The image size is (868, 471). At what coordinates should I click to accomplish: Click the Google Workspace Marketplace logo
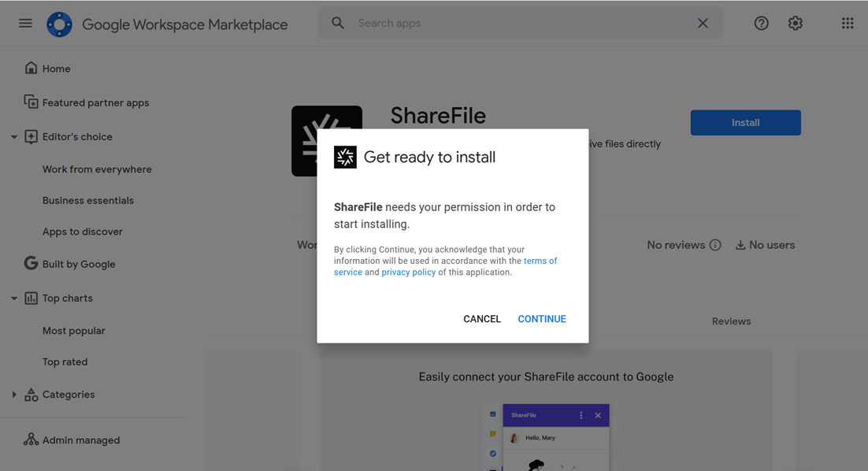59,24
